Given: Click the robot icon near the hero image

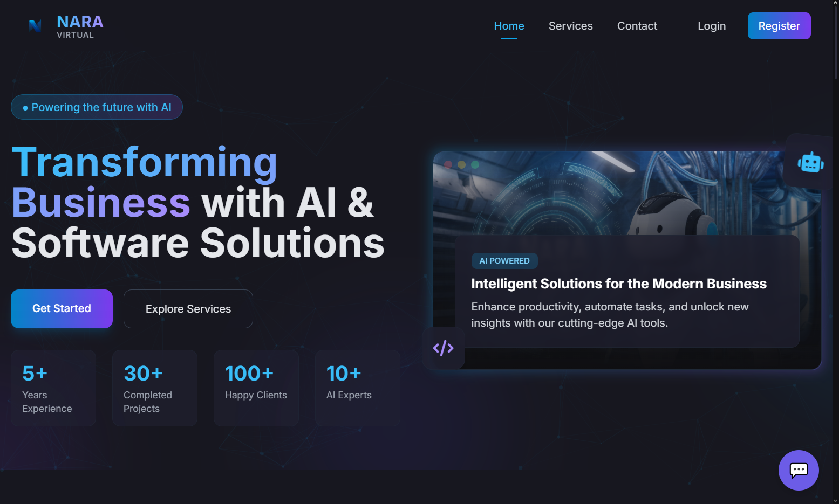Looking at the screenshot, I should click(810, 162).
